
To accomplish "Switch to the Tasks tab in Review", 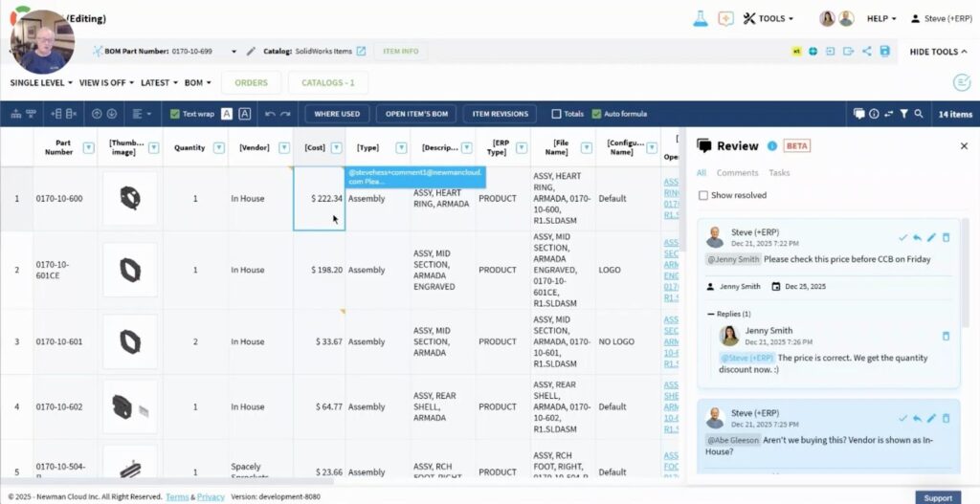I will point(779,173).
